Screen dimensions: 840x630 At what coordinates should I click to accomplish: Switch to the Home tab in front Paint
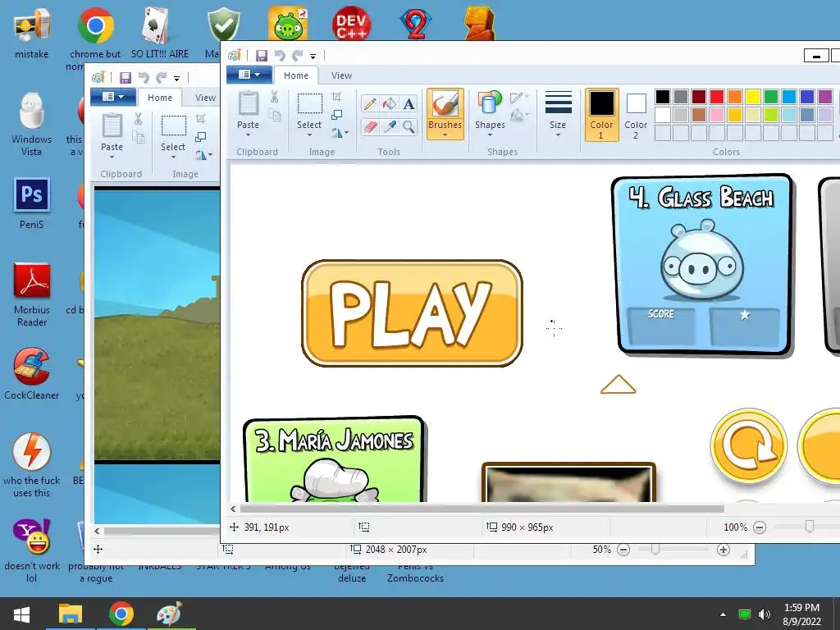pos(296,75)
